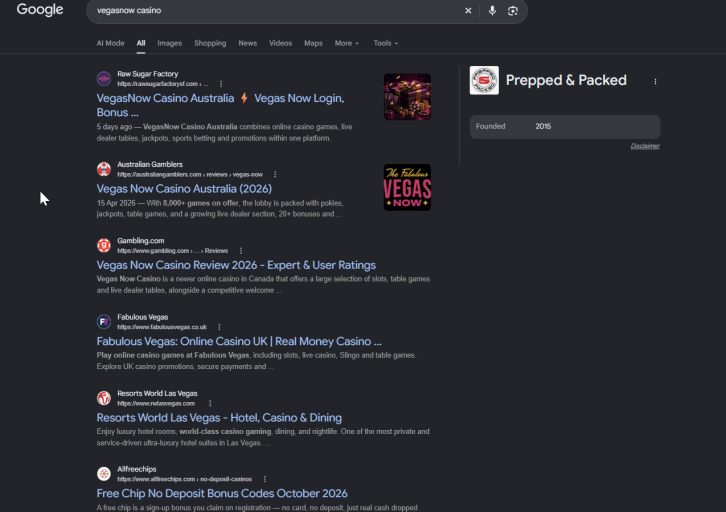Expand the Tools dropdown
This screenshot has height=512, width=726.
[386, 43]
